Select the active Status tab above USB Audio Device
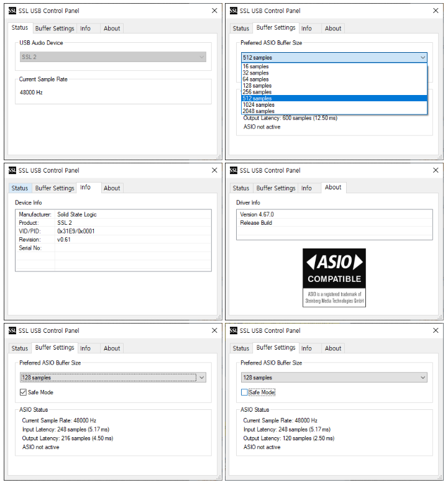Image resolution: width=448 pixels, height=485 pixels. [20, 28]
